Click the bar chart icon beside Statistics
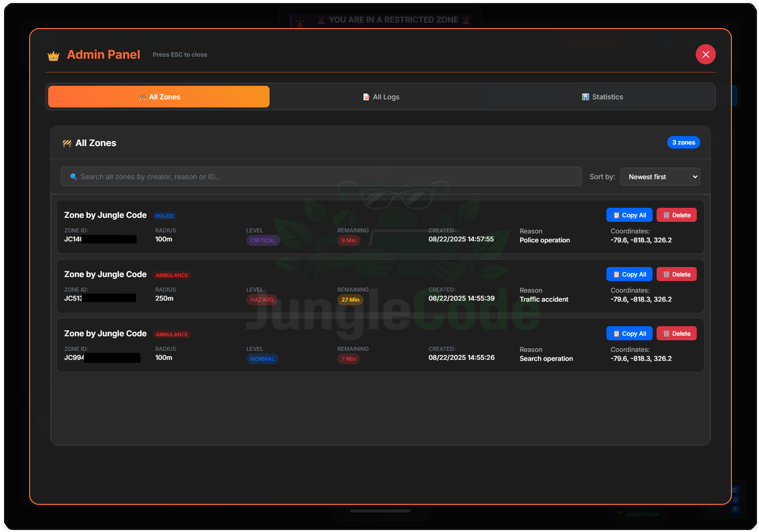The width and height of the screenshot is (759, 532). click(x=585, y=97)
